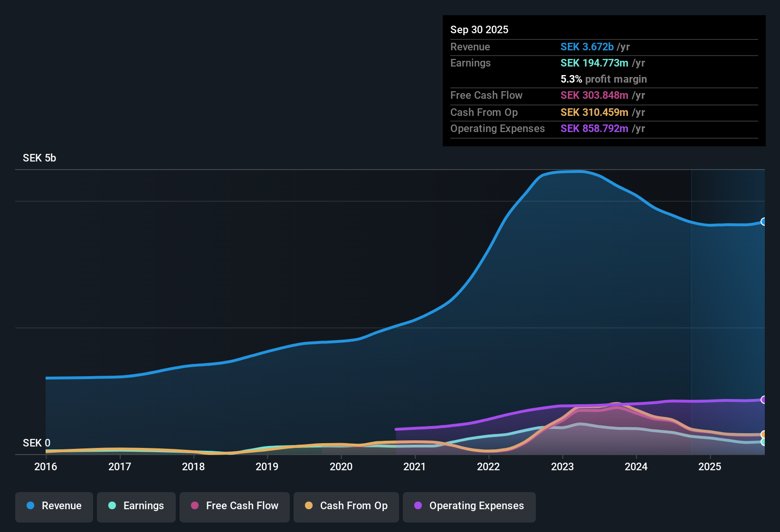780x532 pixels.
Task: Click the pink Free Cash Flow legend dot
Action: (x=195, y=506)
